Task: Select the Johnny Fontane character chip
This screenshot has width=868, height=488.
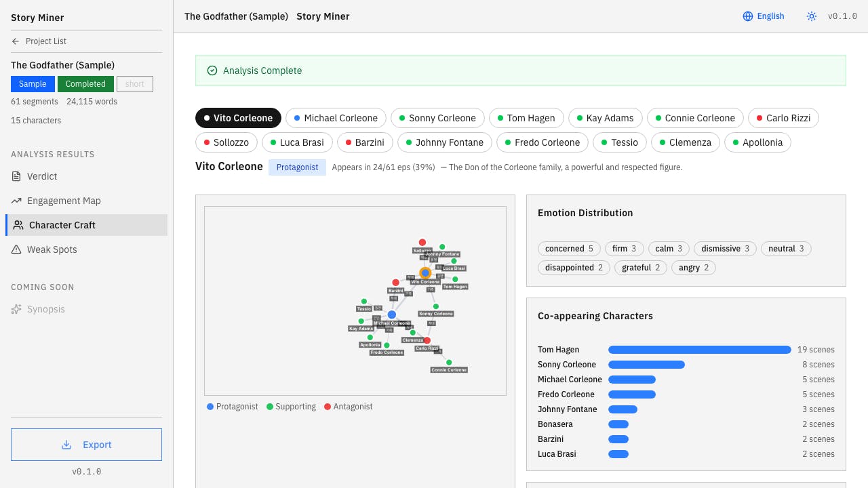Action: (x=445, y=142)
